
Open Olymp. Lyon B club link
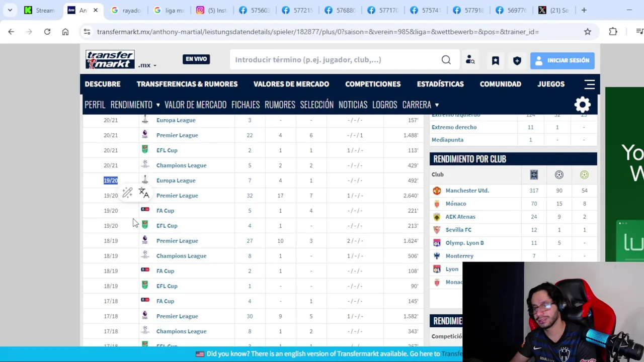[x=464, y=243]
